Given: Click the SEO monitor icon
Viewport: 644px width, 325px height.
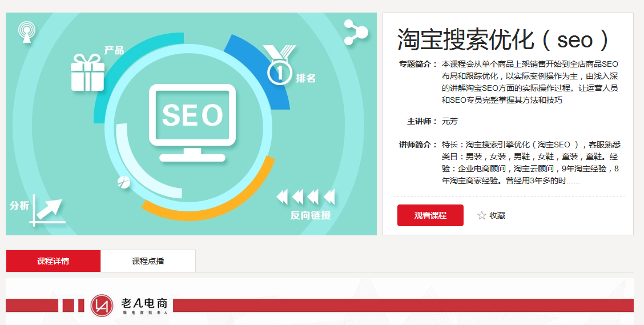Looking at the screenshot, I should [192, 121].
